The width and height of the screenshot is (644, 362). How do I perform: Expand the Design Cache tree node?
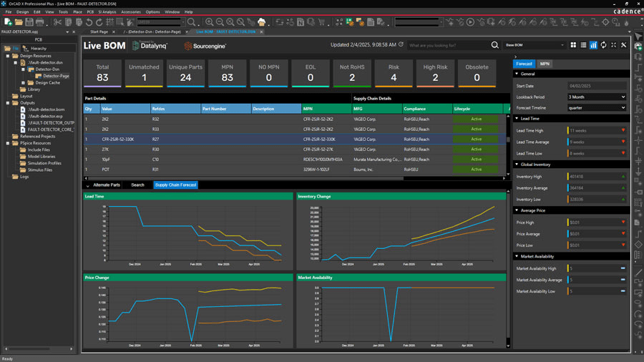coord(23,83)
